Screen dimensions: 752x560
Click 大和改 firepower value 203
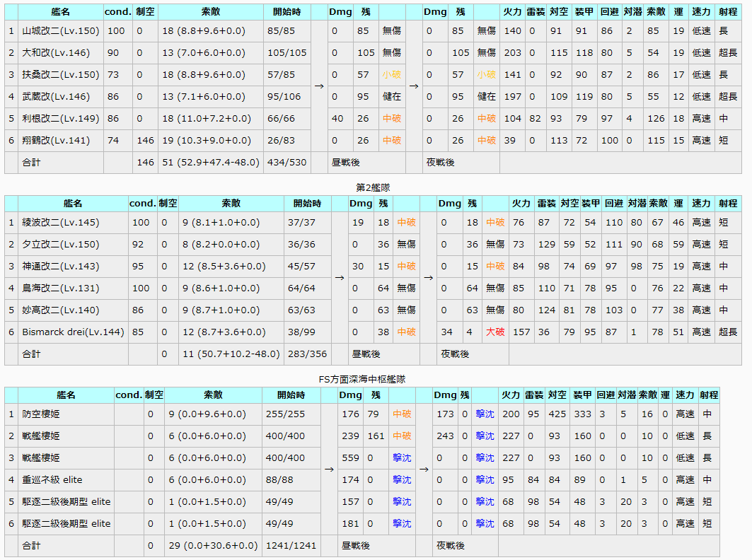[x=513, y=53]
